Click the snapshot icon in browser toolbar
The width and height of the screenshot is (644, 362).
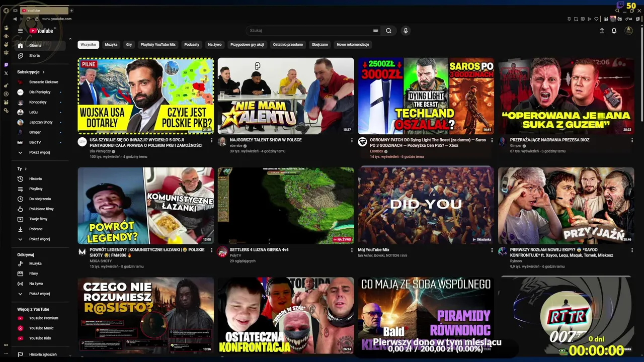point(576,19)
